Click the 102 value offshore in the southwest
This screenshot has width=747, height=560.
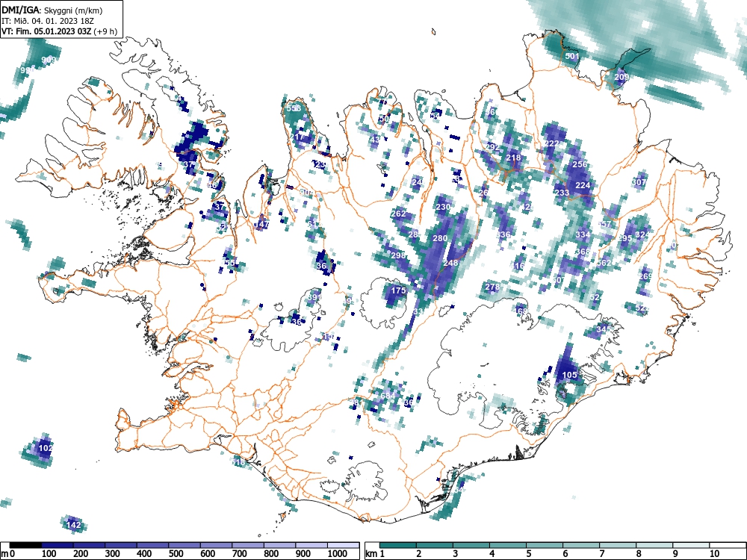click(46, 448)
